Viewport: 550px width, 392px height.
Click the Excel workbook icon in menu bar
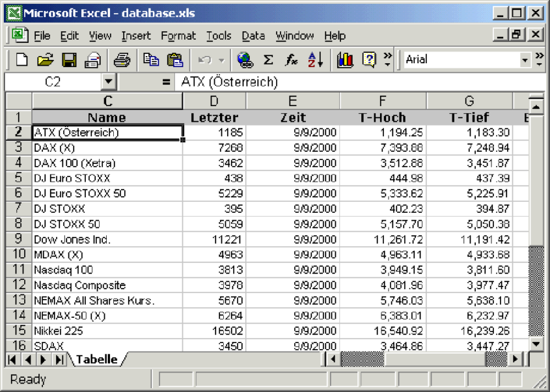click(20, 35)
